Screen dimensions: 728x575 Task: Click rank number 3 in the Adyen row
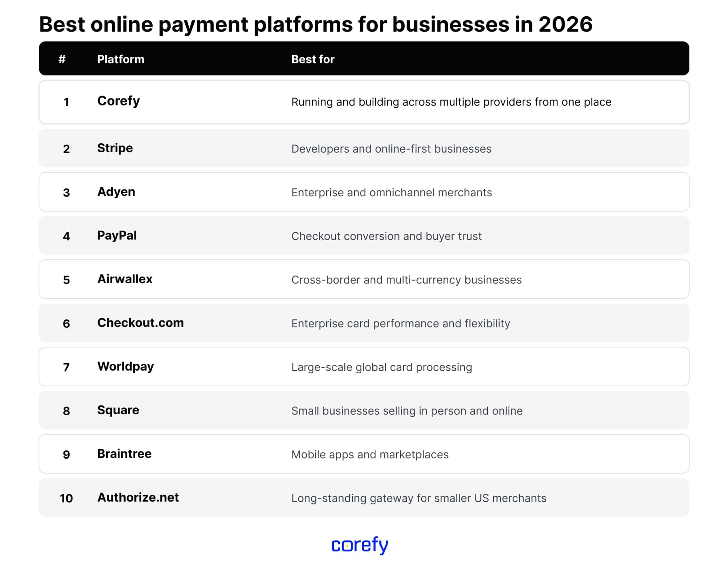(x=66, y=193)
